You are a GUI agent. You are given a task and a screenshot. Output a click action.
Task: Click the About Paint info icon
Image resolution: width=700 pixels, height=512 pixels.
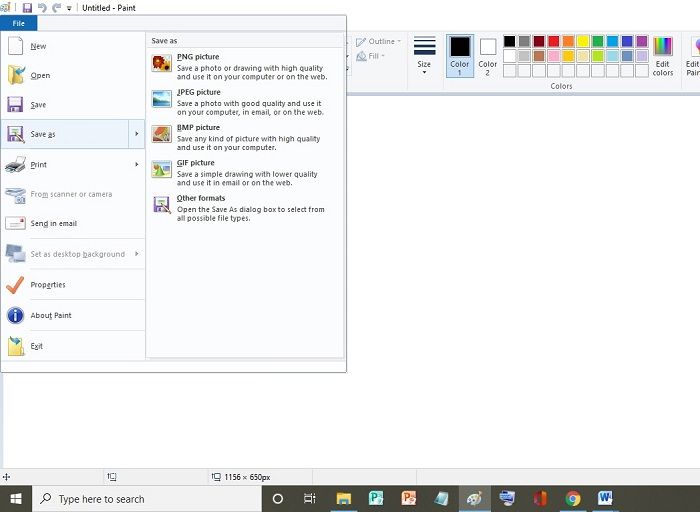pyautogui.click(x=15, y=315)
